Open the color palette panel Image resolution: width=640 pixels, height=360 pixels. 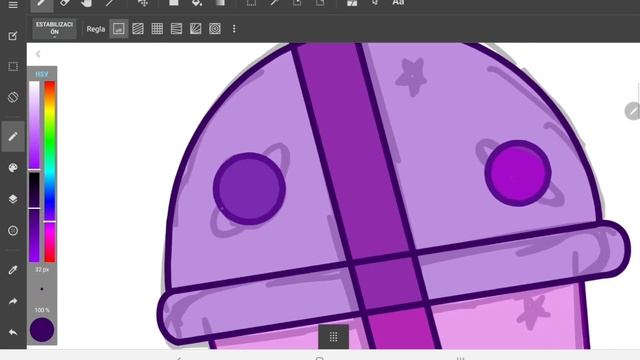pos(13,168)
